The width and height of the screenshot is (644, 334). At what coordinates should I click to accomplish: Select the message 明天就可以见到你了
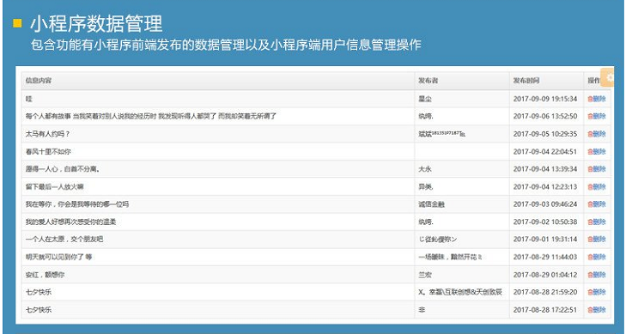(x=58, y=258)
